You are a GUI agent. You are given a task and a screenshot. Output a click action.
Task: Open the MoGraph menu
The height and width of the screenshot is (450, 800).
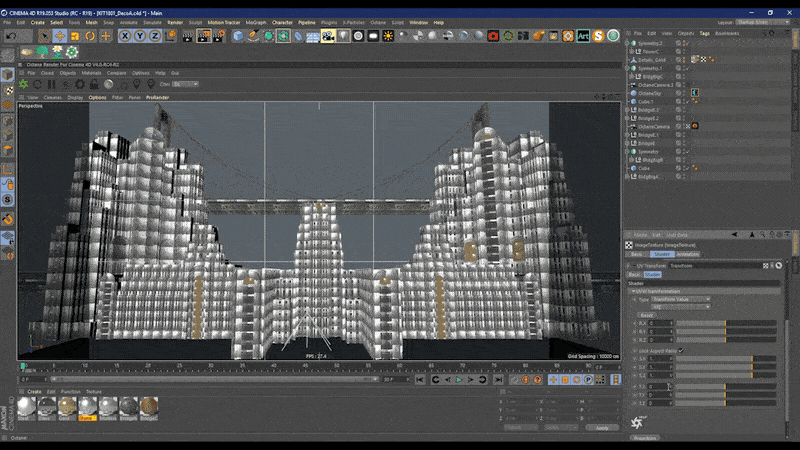[256, 22]
